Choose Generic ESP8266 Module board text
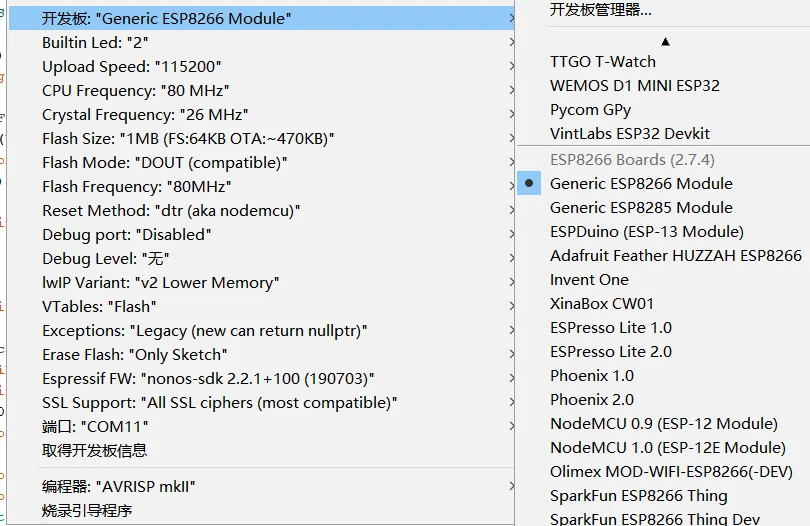This screenshot has height=526, width=810. point(641,184)
